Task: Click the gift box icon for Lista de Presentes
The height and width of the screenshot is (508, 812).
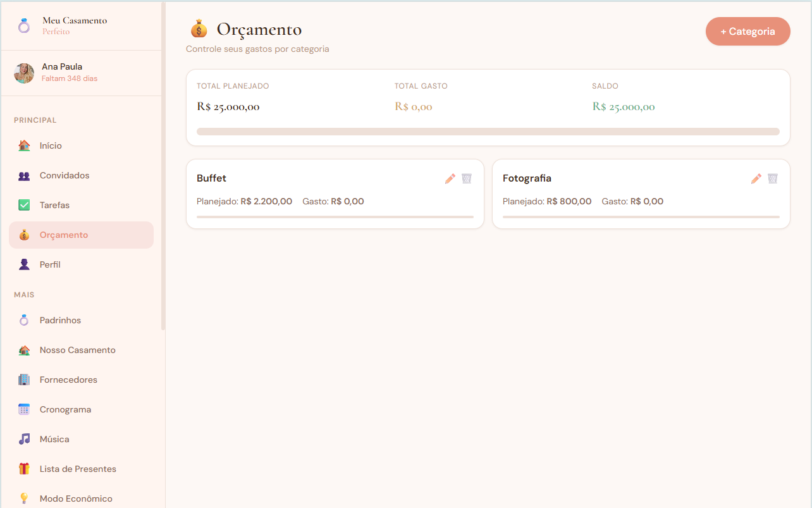Action: (24, 469)
